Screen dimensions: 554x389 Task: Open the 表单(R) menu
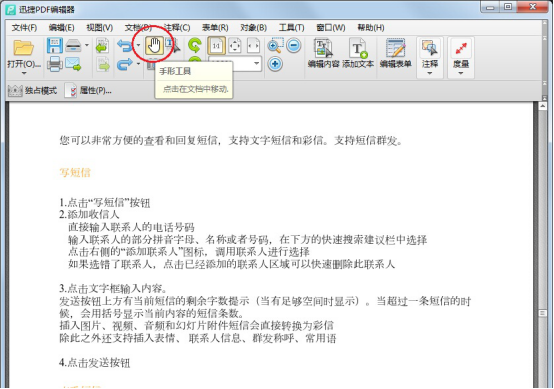pos(215,28)
